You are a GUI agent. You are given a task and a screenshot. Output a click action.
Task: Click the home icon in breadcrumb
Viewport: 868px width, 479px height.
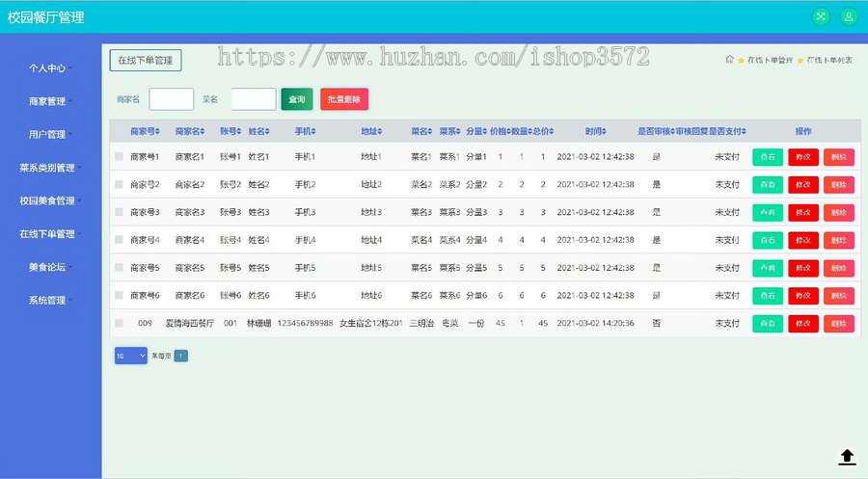point(730,60)
